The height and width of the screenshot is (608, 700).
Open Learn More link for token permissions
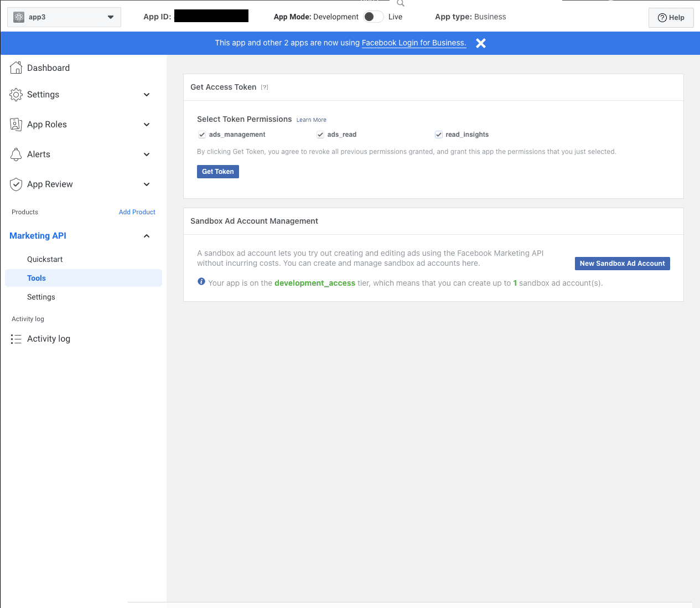point(312,120)
